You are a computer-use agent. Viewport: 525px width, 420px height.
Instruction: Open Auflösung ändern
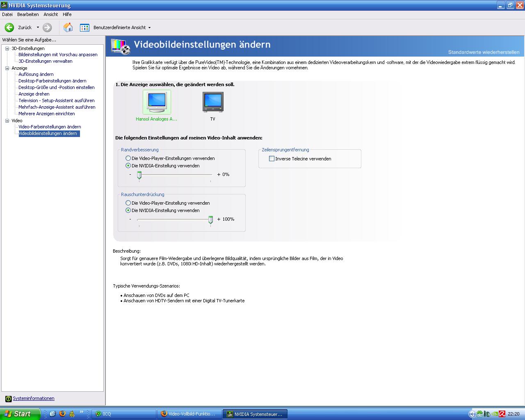click(x=36, y=74)
